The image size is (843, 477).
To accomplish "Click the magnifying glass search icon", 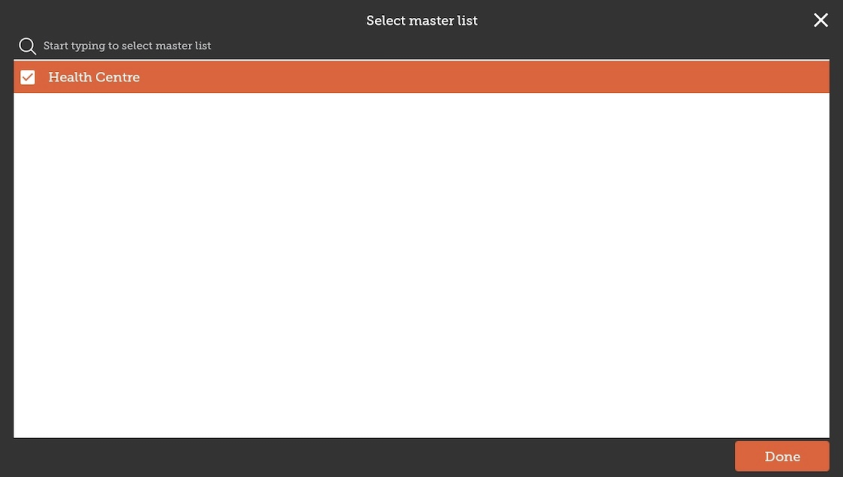I will [27, 46].
